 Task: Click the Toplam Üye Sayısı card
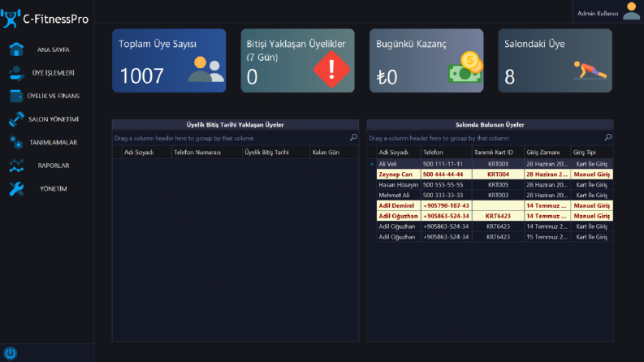(x=169, y=60)
